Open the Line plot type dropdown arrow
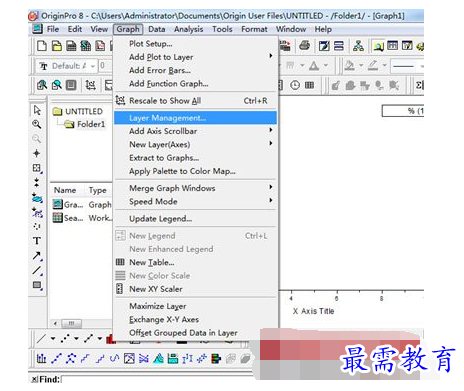The width and height of the screenshot is (464, 391). (x=53, y=339)
